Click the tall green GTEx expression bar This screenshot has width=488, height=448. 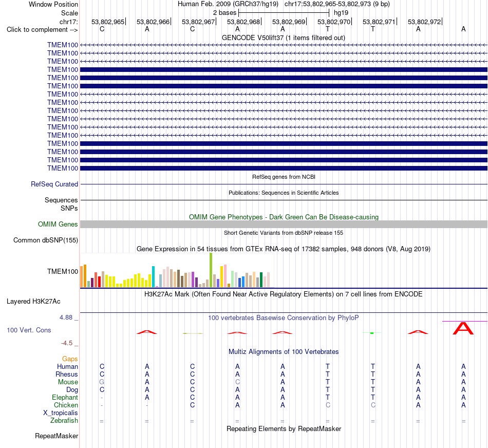click(211, 270)
